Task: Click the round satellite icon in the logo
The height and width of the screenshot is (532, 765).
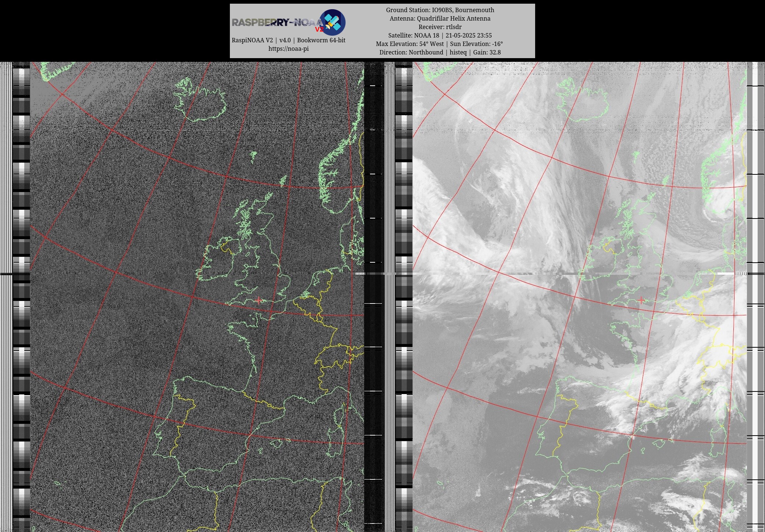Action: point(332,22)
